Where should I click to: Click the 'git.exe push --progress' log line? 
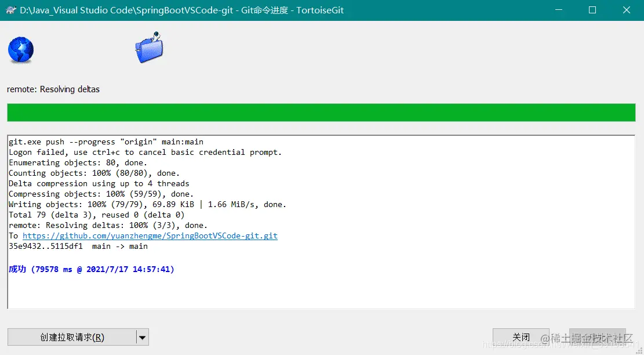tap(106, 142)
